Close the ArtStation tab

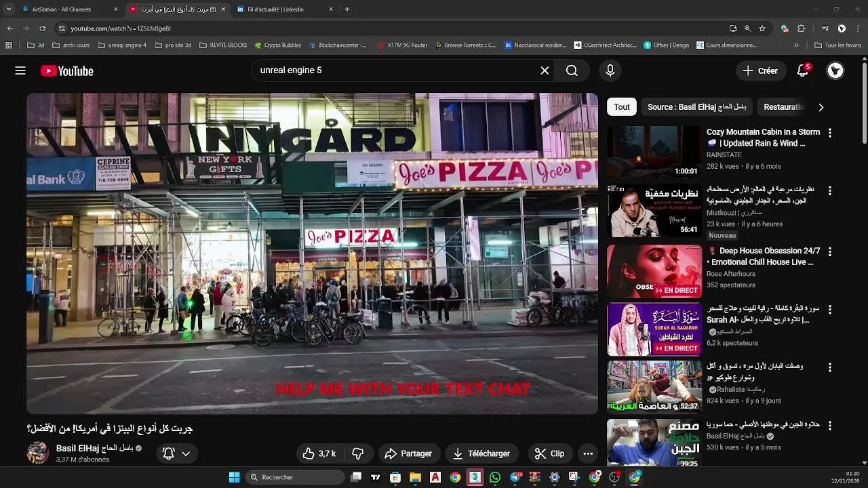pyautogui.click(x=115, y=9)
